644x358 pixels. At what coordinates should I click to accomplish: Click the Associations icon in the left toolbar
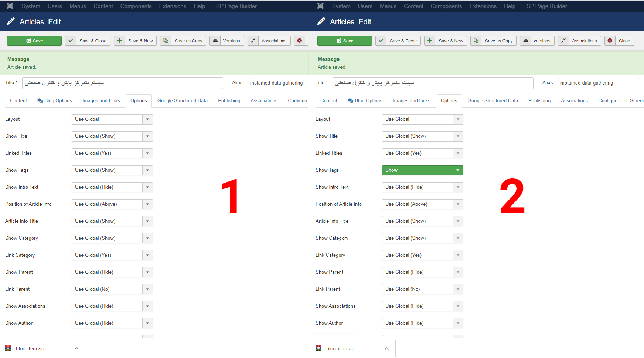[x=253, y=41]
